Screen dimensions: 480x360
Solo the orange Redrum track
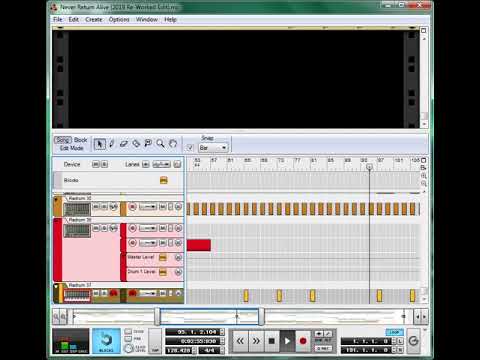tap(104, 207)
